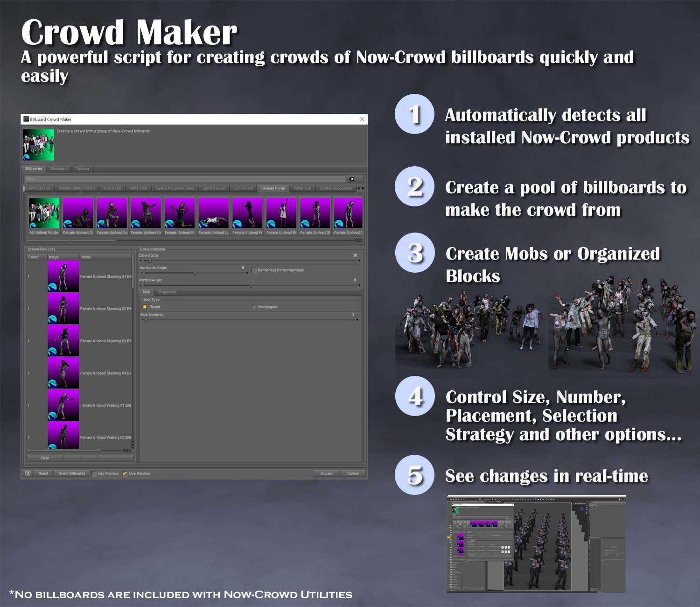This screenshot has height=607, width=700.
Task: Click the Reset button
Action: (x=43, y=473)
